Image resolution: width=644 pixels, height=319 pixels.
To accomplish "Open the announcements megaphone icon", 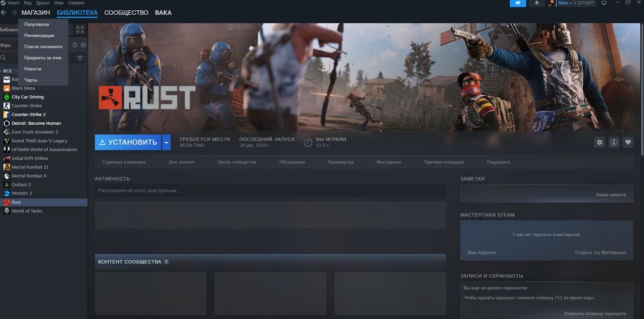I will 518,3.
